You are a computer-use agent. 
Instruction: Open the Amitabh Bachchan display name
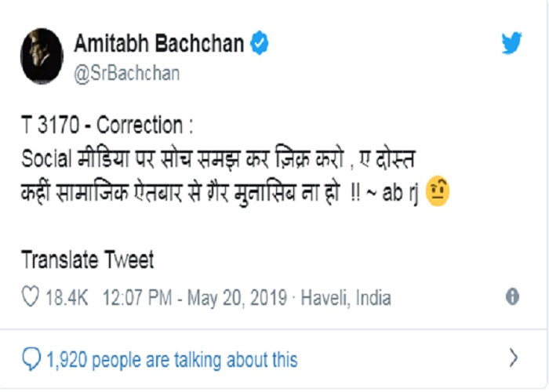click(159, 43)
